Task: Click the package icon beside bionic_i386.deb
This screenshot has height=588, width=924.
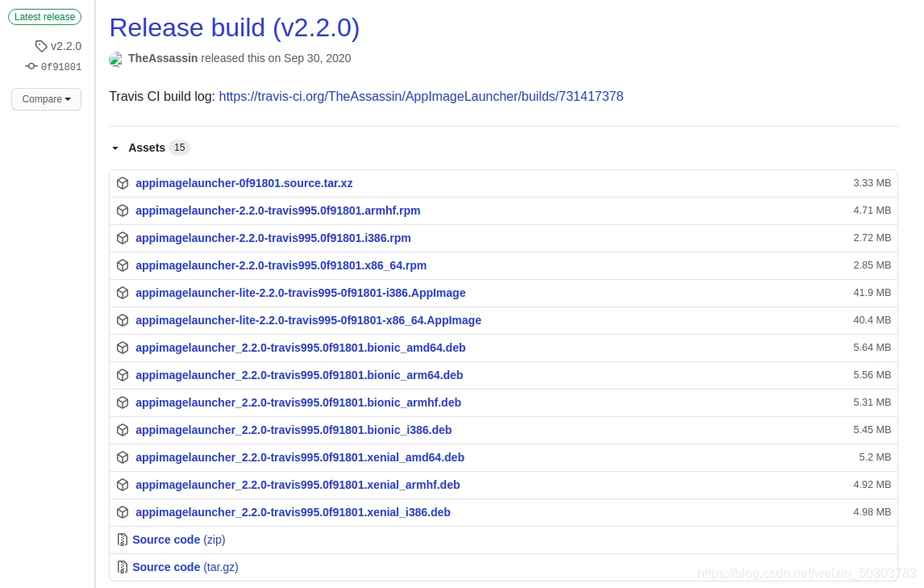Action: coord(123,430)
